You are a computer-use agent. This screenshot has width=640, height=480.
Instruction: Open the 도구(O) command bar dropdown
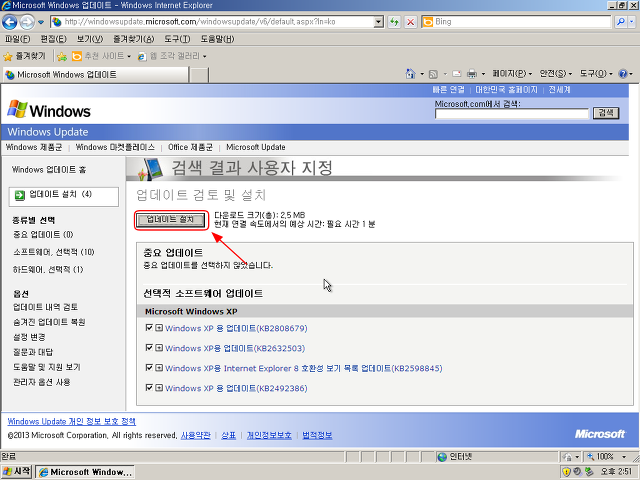596,74
